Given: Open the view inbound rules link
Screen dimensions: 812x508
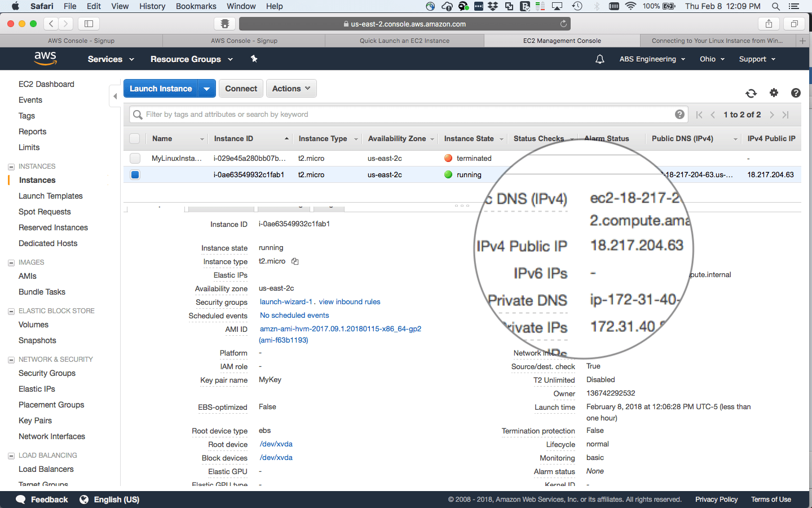Looking at the screenshot, I should click(350, 302).
